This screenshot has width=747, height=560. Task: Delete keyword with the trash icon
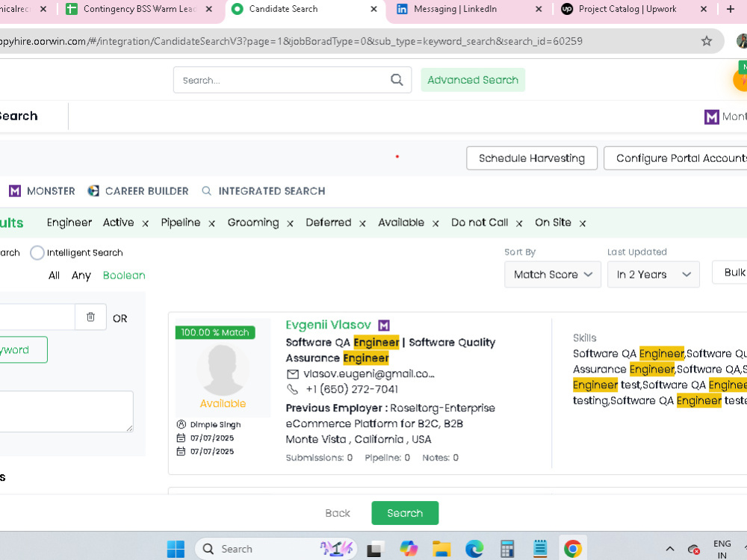tap(90, 317)
